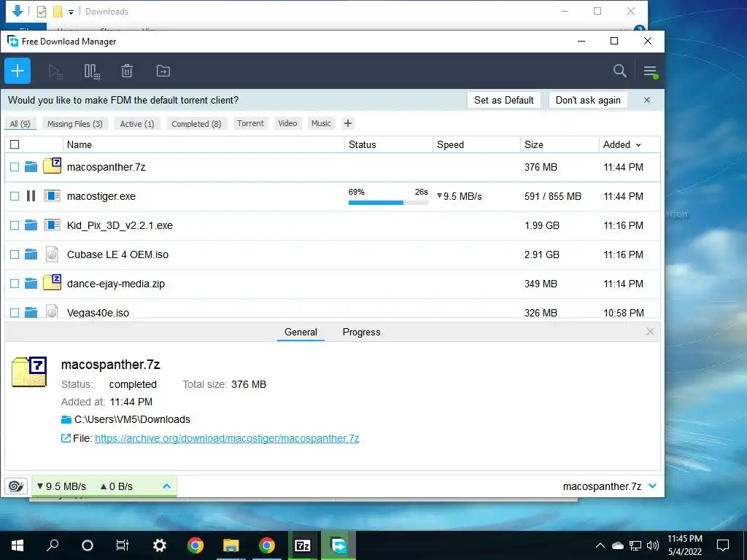747x560 pixels.
Task: Select the Torrent filter tag
Action: pos(251,123)
